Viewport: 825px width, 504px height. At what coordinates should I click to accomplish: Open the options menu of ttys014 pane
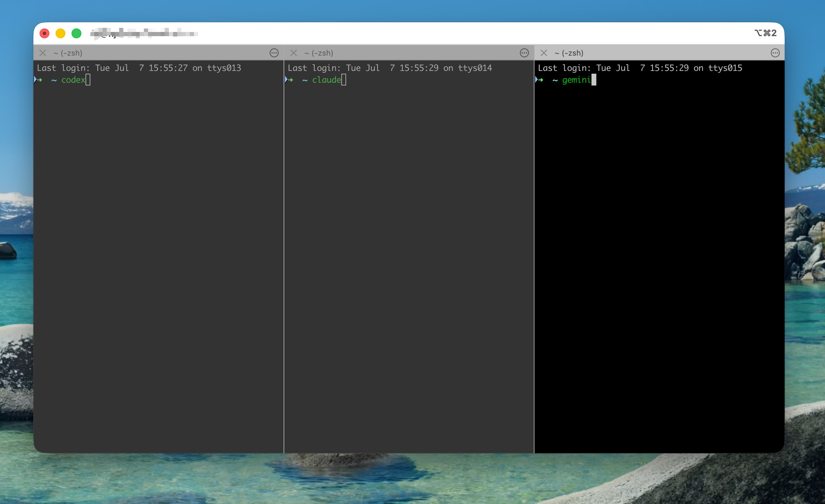click(524, 53)
